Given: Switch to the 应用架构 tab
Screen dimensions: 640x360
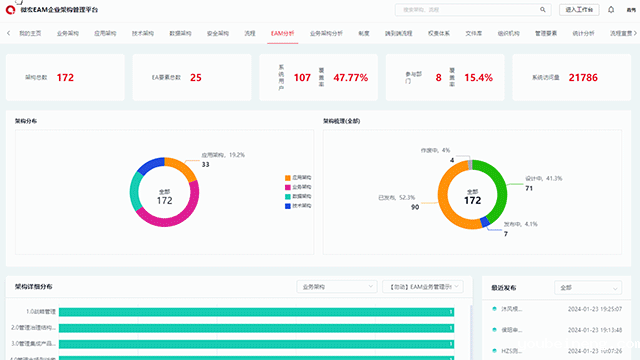Looking at the screenshot, I should point(105,33).
